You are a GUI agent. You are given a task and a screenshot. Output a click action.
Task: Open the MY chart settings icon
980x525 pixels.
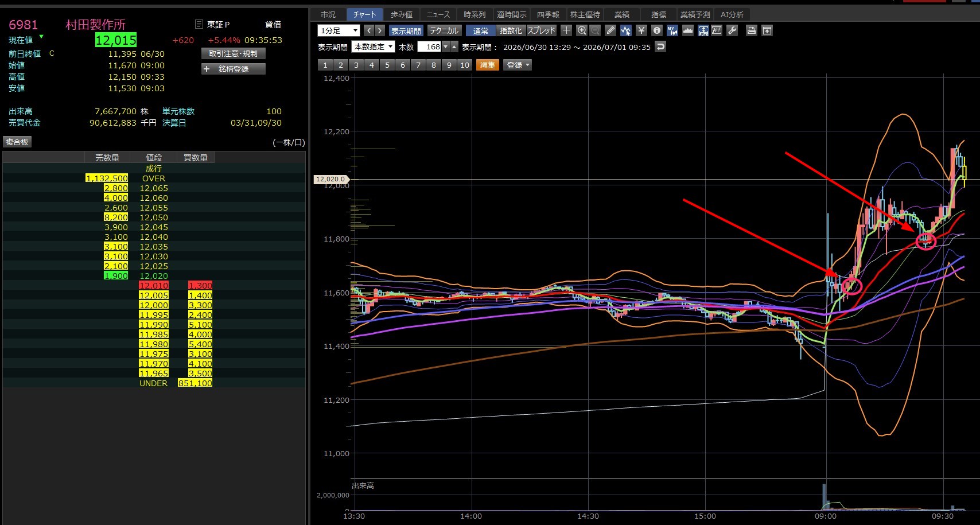coord(672,30)
